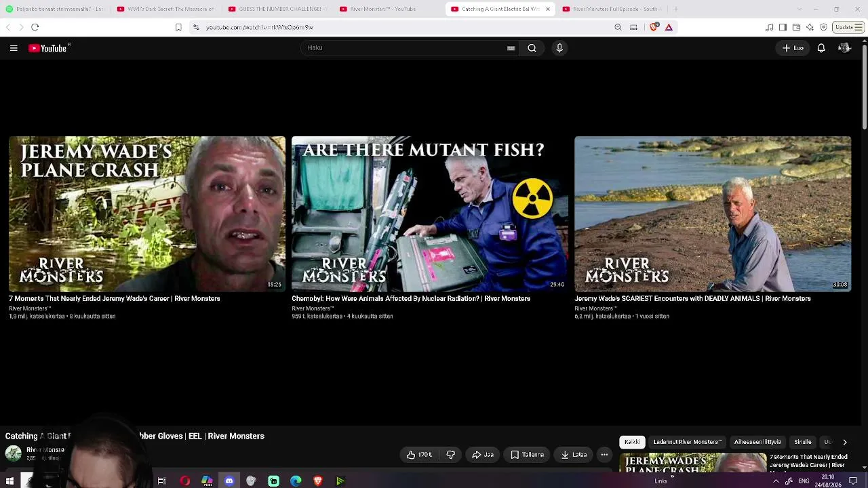This screenshot has width=868, height=488.
Task: Save the video with the Tallenna button
Action: coord(527,455)
